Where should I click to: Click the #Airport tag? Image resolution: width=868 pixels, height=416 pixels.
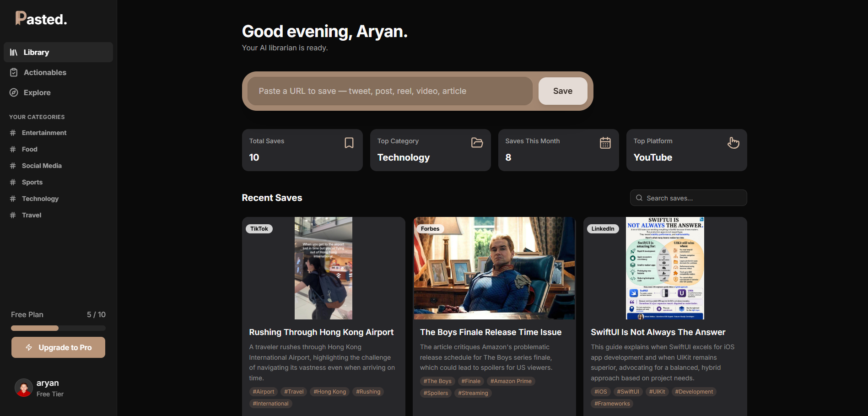click(x=264, y=392)
